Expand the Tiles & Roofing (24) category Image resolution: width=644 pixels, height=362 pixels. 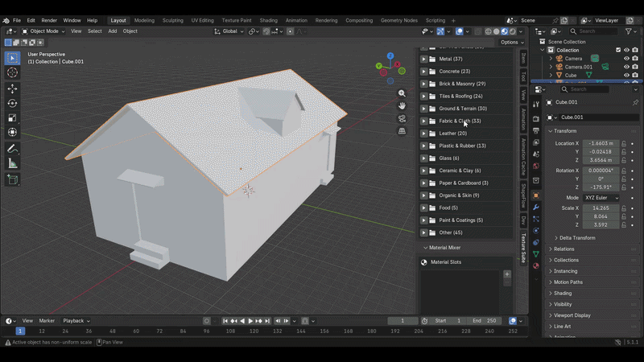pos(423,96)
